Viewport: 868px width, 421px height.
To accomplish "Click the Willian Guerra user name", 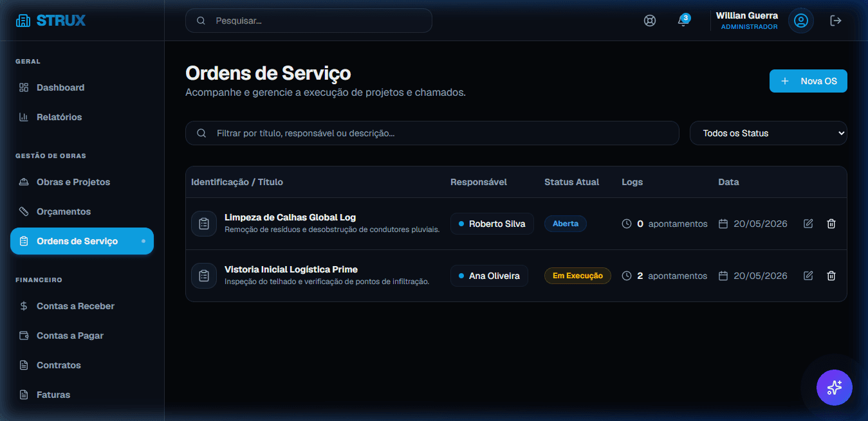I will [747, 15].
